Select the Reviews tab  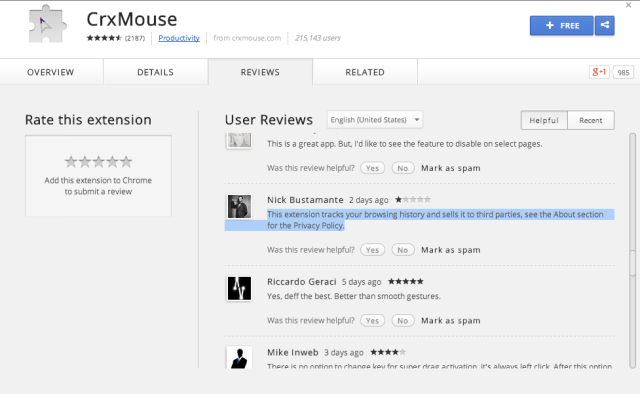(x=260, y=72)
